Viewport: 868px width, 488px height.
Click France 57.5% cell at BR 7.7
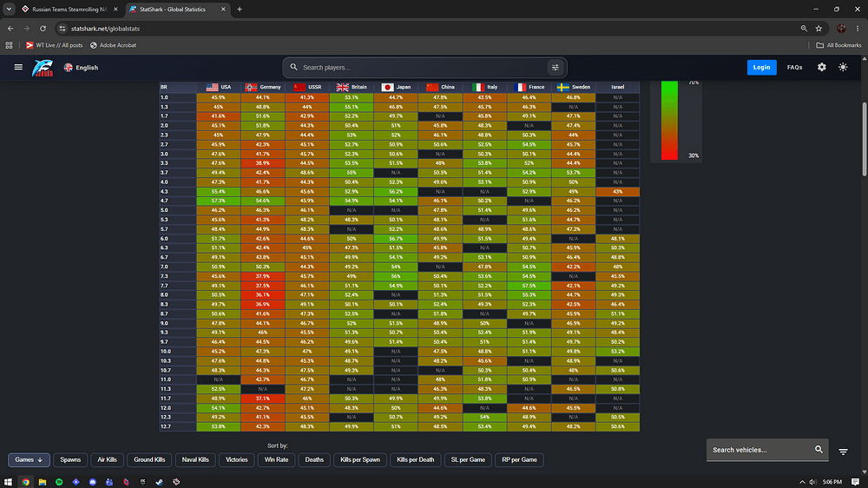(x=529, y=286)
